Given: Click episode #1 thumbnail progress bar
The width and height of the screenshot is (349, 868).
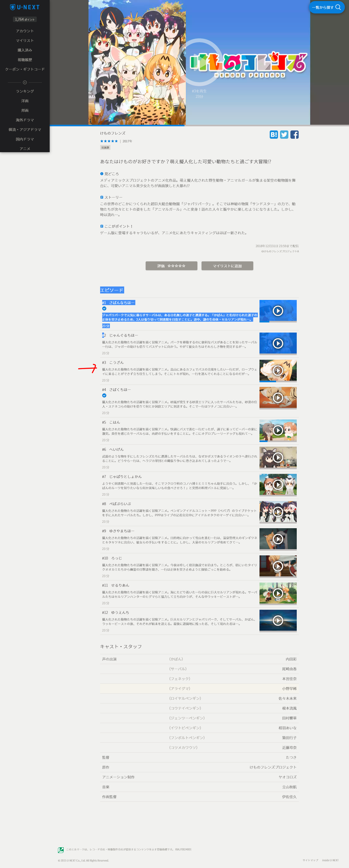Looking at the screenshot, I should 278,322.
